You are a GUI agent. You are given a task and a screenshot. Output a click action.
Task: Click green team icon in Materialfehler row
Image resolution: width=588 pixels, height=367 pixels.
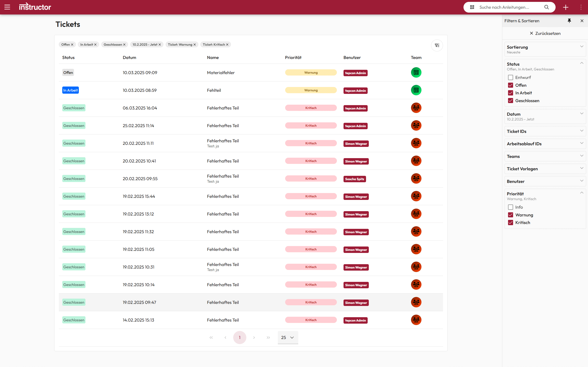click(416, 72)
